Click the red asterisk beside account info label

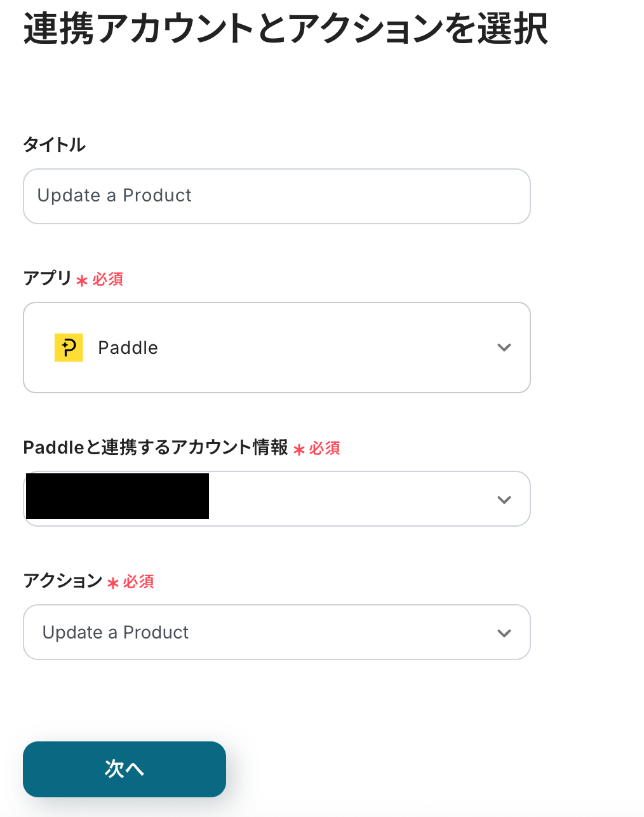[x=299, y=450]
